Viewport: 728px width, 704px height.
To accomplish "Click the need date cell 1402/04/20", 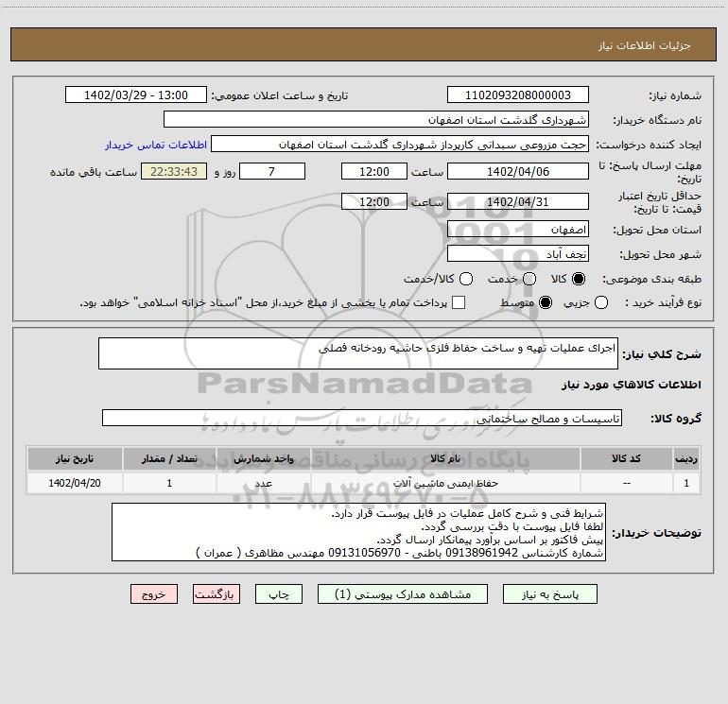I will [x=75, y=484].
